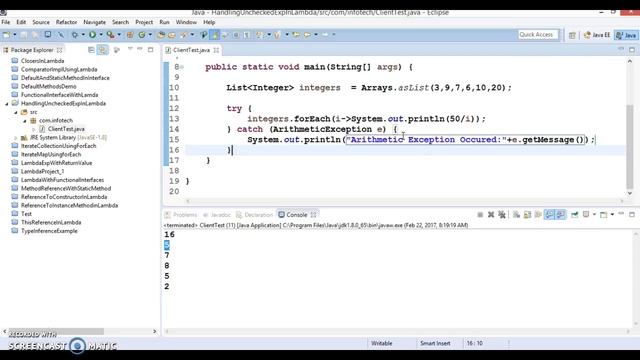Click the console Terminate icon

480,215
